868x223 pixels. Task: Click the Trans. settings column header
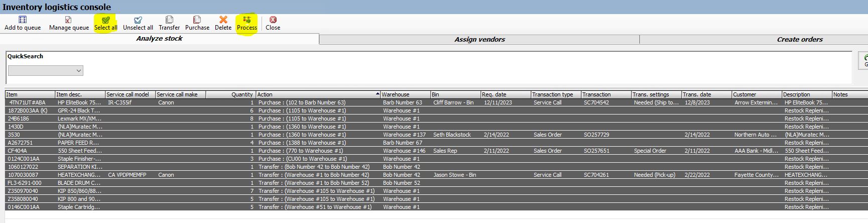[x=656, y=94]
